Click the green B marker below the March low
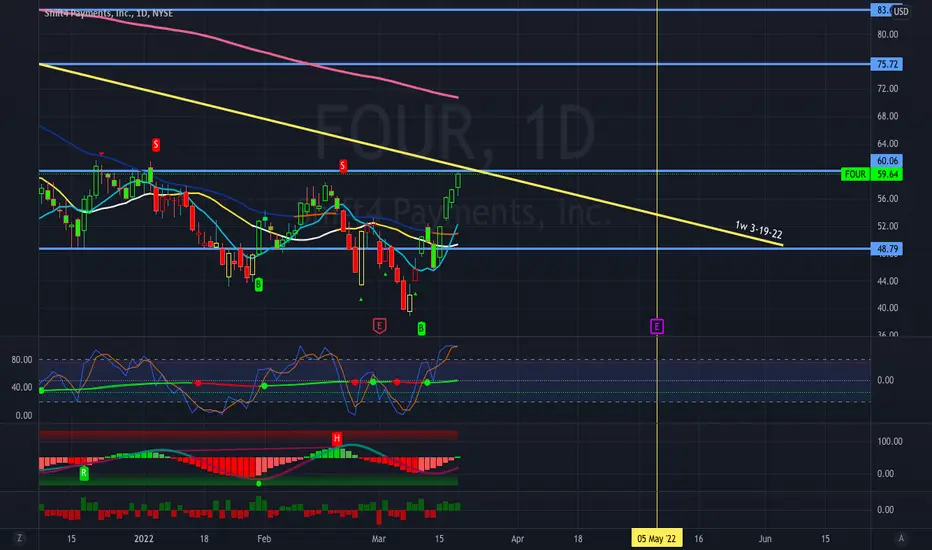932x550 pixels. pos(421,328)
